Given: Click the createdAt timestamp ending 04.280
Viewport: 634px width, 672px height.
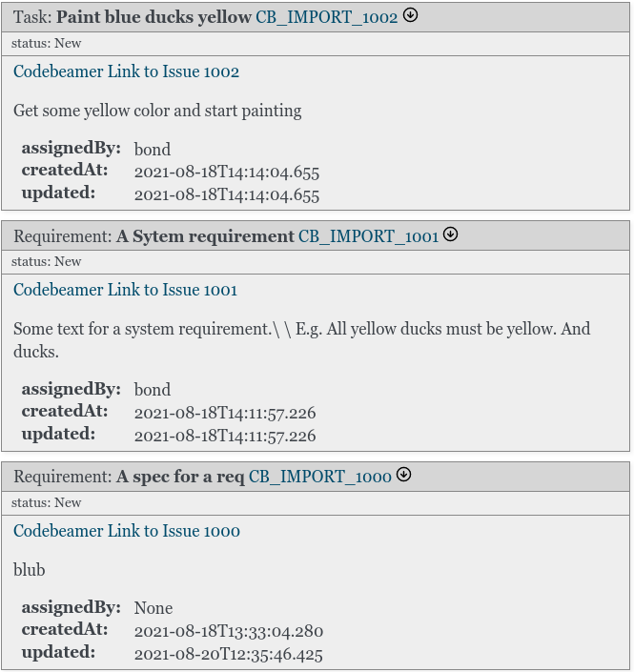Looking at the screenshot, I should (x=229, y=631).
